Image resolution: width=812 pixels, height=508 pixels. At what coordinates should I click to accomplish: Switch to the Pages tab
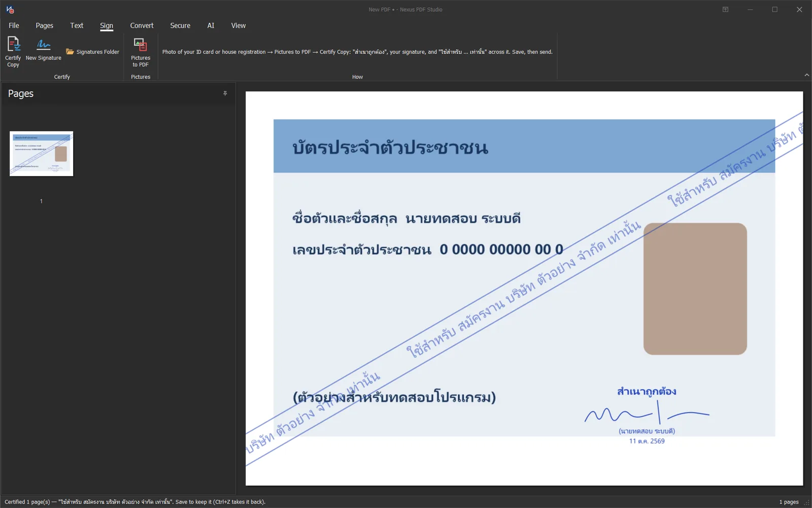45,25
